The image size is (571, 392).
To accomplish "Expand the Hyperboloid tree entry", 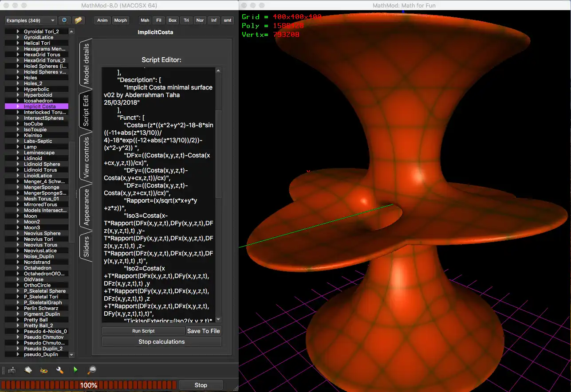I will click(18, 95).
